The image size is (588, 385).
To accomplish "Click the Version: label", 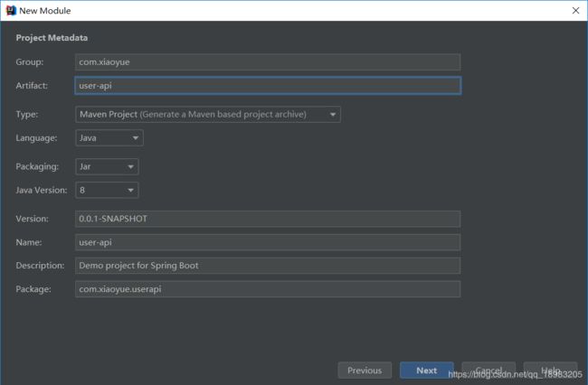I will pos(33,219).
